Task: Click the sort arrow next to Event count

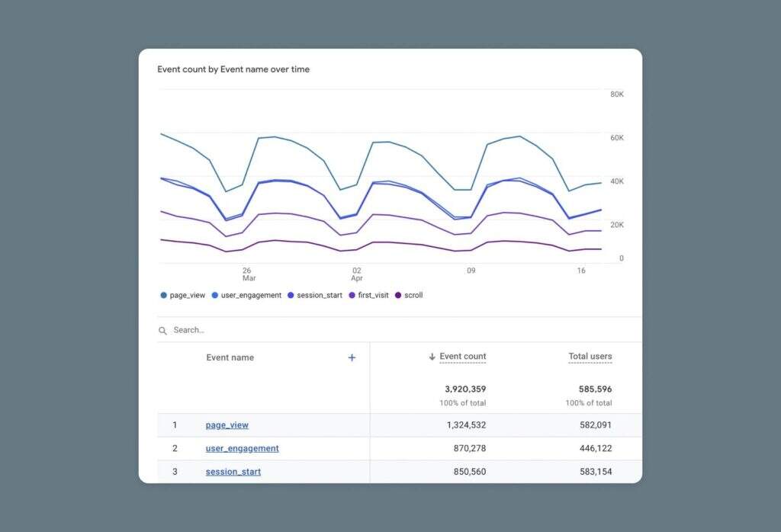Action: coord(432,357)
